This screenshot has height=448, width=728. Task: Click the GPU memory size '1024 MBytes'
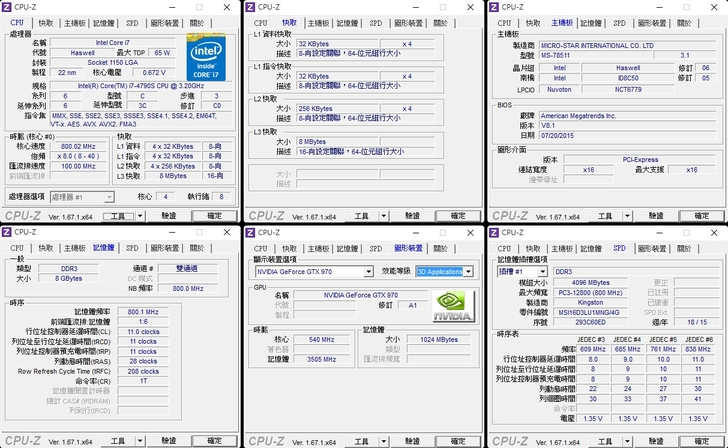click(439, 339)
